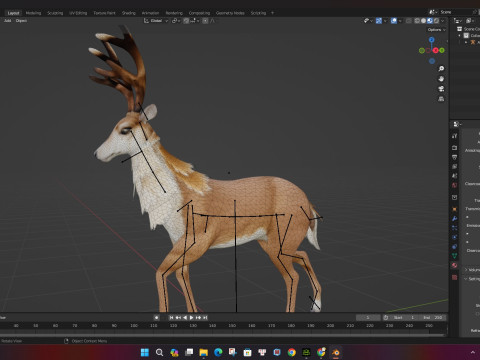Add a new workspace with plus button
This screenshot has height=360, width=480.
[272, 13]
